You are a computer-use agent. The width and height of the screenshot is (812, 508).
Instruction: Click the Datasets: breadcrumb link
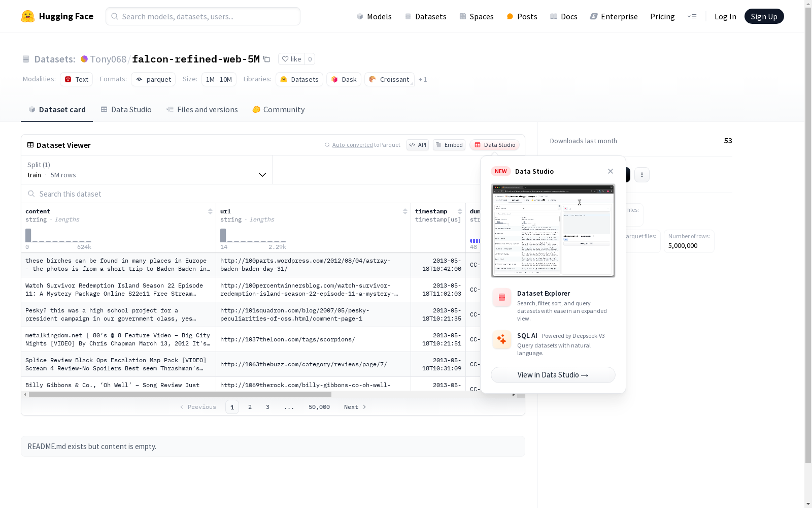54,59
